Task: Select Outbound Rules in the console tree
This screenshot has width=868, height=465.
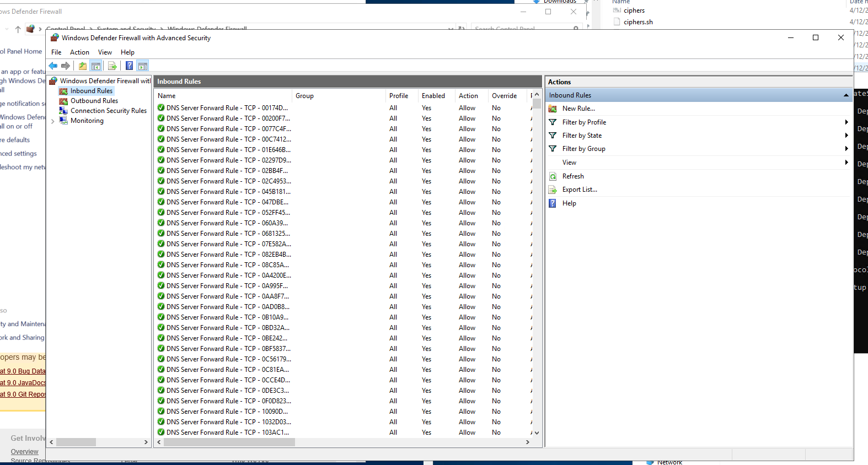Action: pyautogui.click(x=94, y=101)
